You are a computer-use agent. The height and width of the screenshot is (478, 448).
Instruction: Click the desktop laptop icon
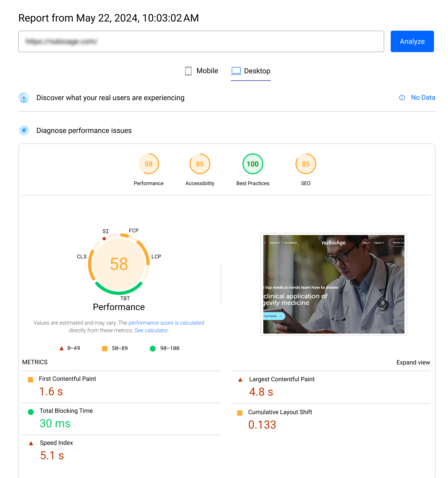236,71
